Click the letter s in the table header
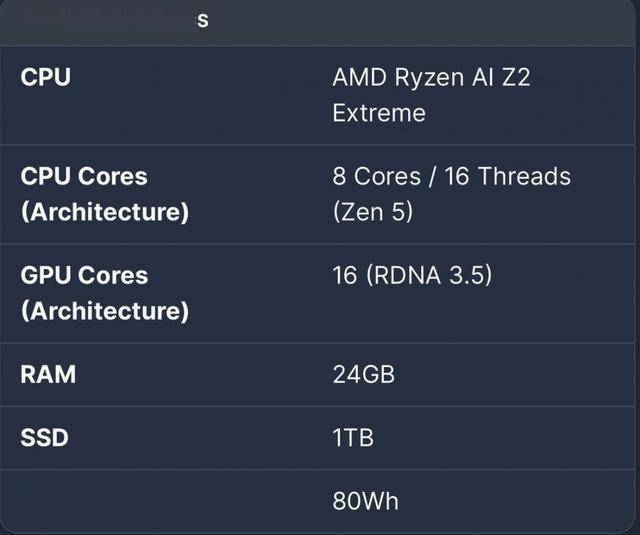 [202, 21]
